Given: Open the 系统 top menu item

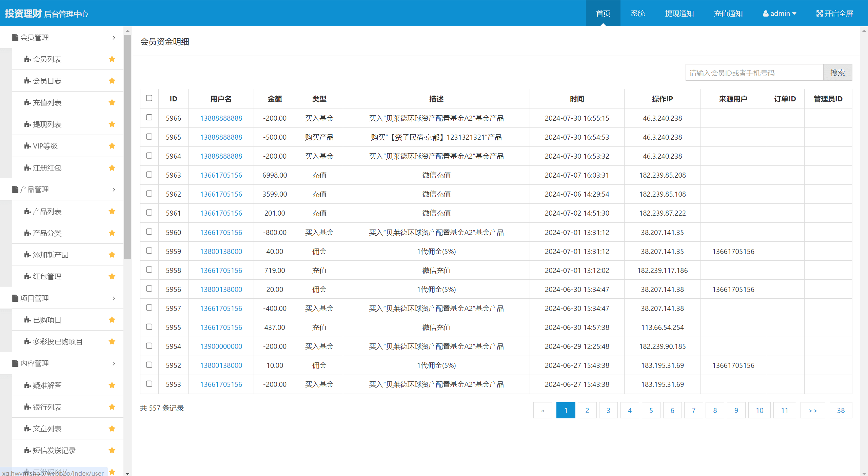Looking at the screenshot, I should tap(637, 14).
